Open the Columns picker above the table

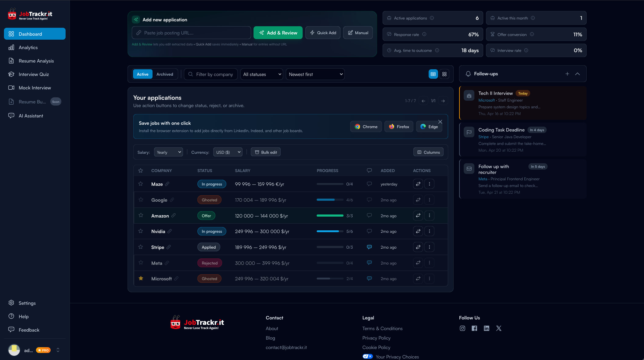pos(428,152)
